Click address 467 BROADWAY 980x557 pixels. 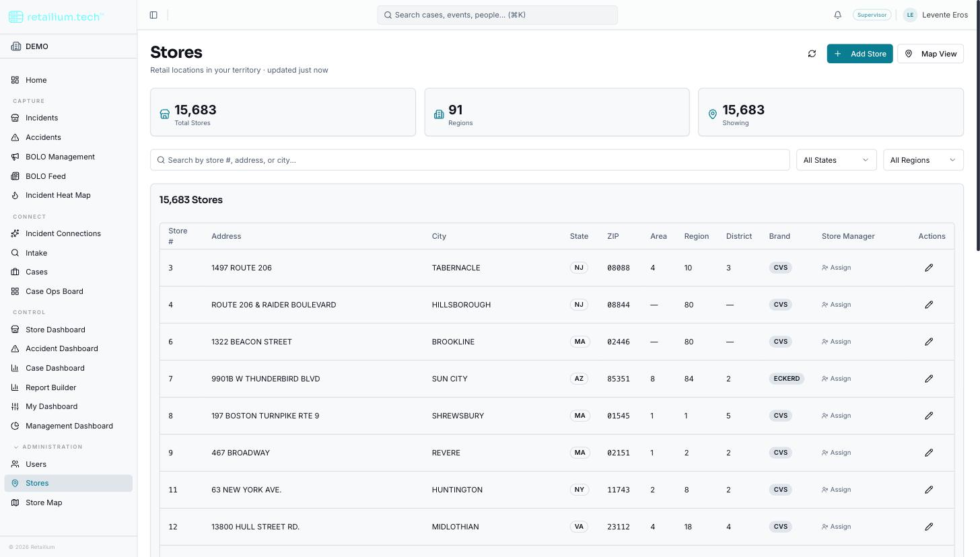coord(240,453)
